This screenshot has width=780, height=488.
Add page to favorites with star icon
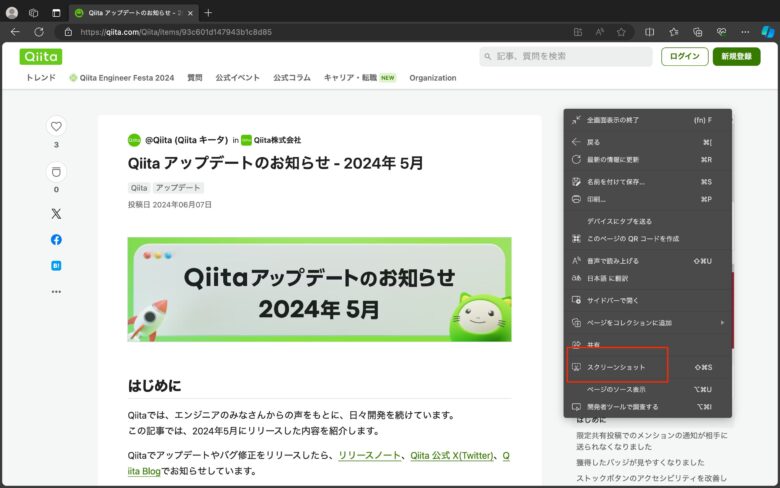coord(621,32)
